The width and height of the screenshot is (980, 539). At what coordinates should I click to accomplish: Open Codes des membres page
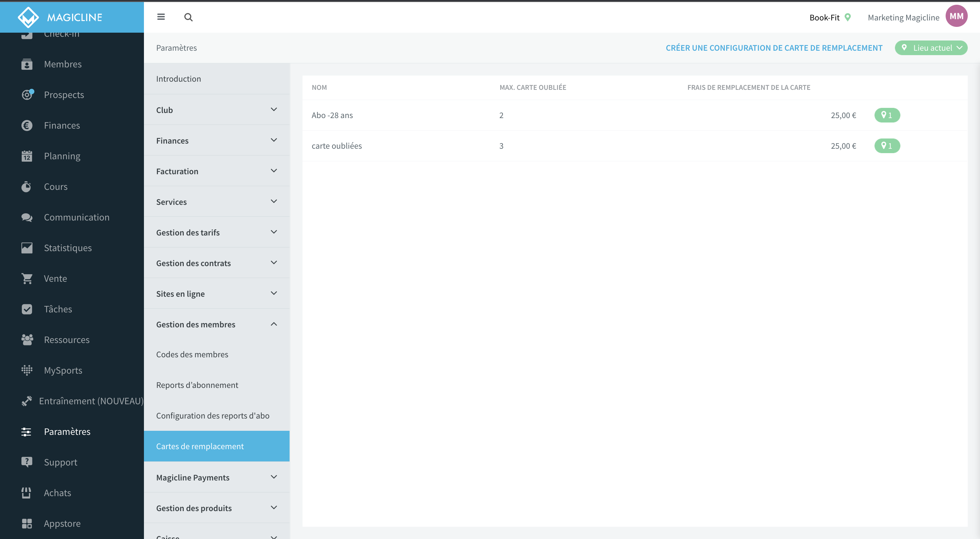[x=216, y=355]
